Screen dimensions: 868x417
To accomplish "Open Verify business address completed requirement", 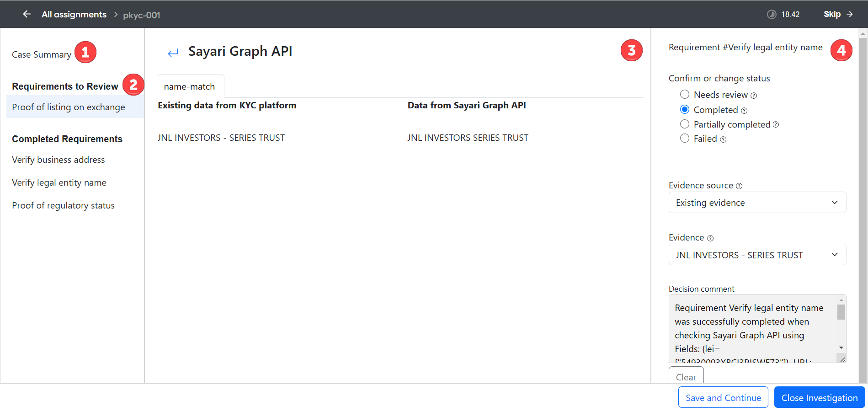I will click(59, 160).
